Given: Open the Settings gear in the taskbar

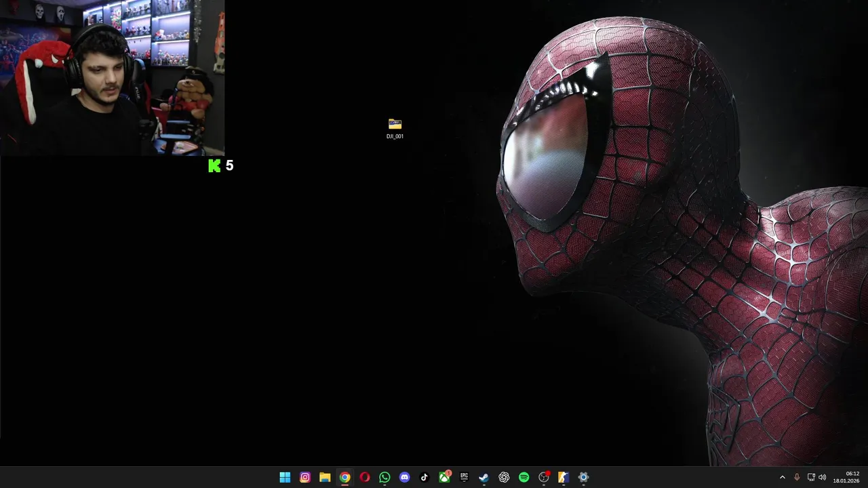Looking at the screenshot, I should coord(583,477).
